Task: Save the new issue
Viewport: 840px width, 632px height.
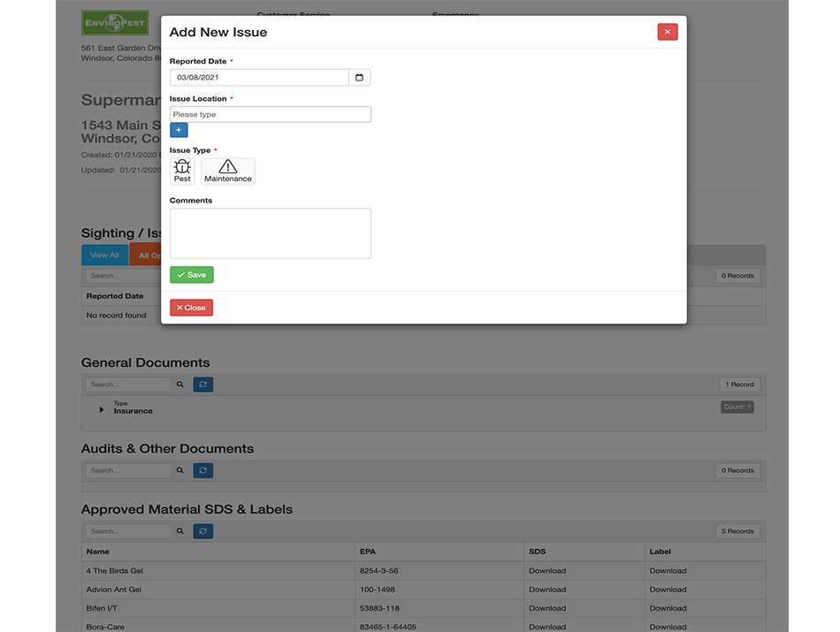Action: tap(192, 275)
